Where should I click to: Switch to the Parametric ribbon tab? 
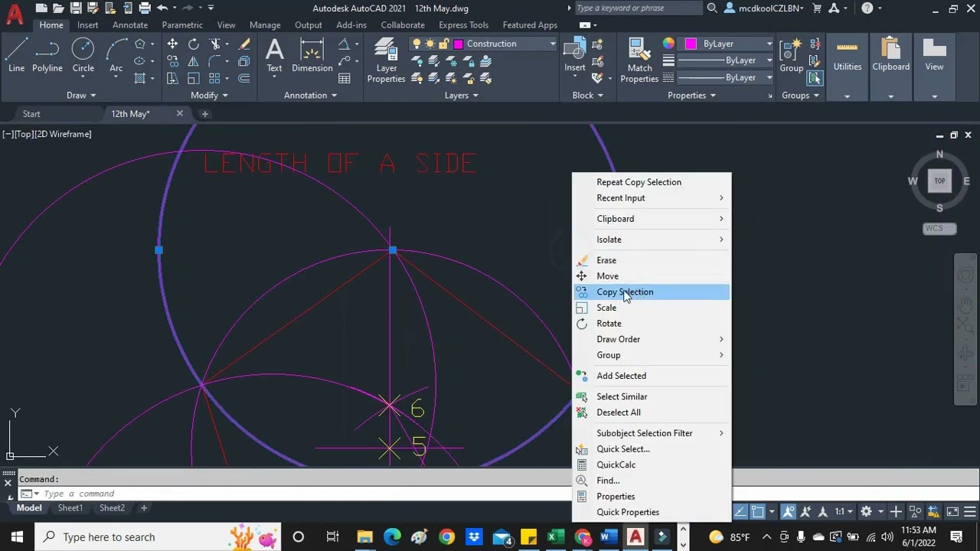point(182,25)
